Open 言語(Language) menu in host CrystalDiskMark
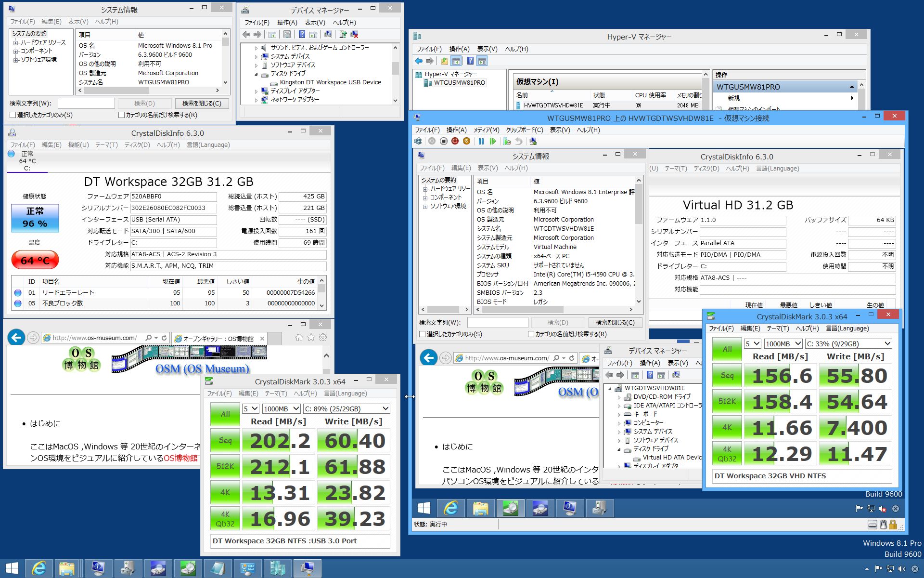This screenshot has height=578, width=924. click(x=345, y=393)
